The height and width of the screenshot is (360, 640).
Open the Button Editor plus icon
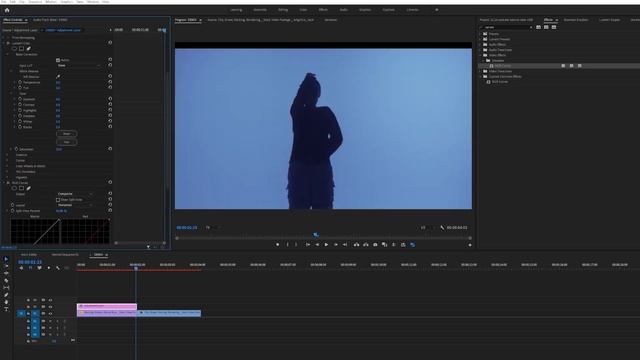[x=470, y=245]
